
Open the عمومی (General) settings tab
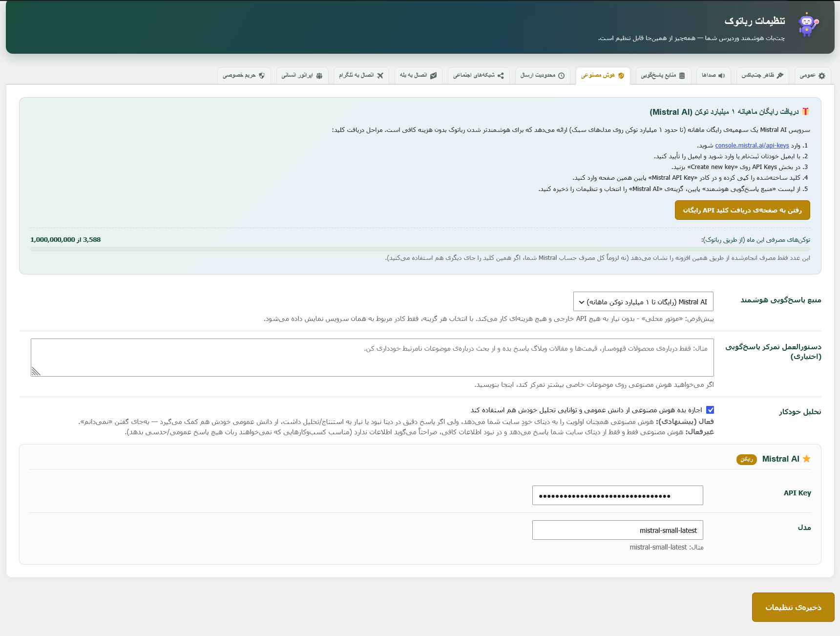[x=813, y=76]
